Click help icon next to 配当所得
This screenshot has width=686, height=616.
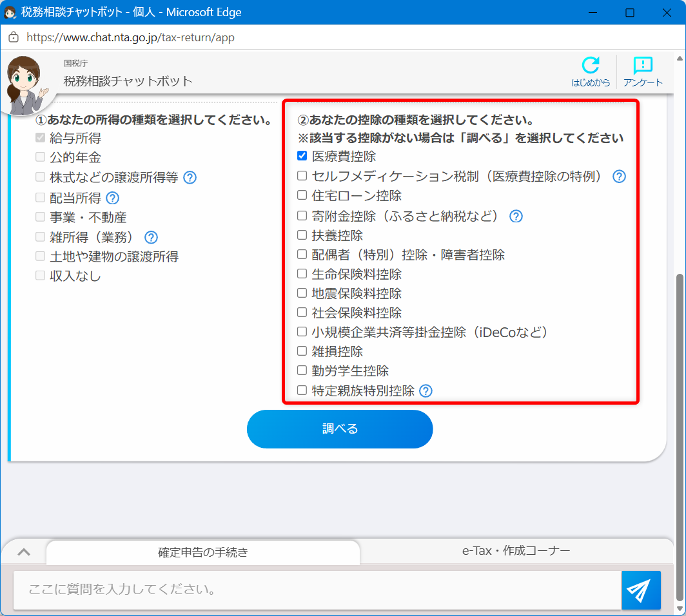[x=112, y=198]
